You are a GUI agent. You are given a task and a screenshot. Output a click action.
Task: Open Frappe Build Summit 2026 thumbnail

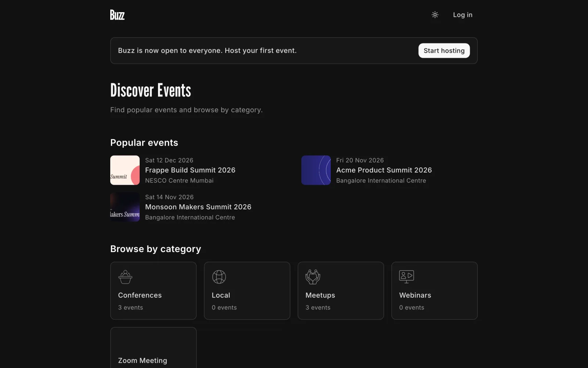[x=125, y=170]
